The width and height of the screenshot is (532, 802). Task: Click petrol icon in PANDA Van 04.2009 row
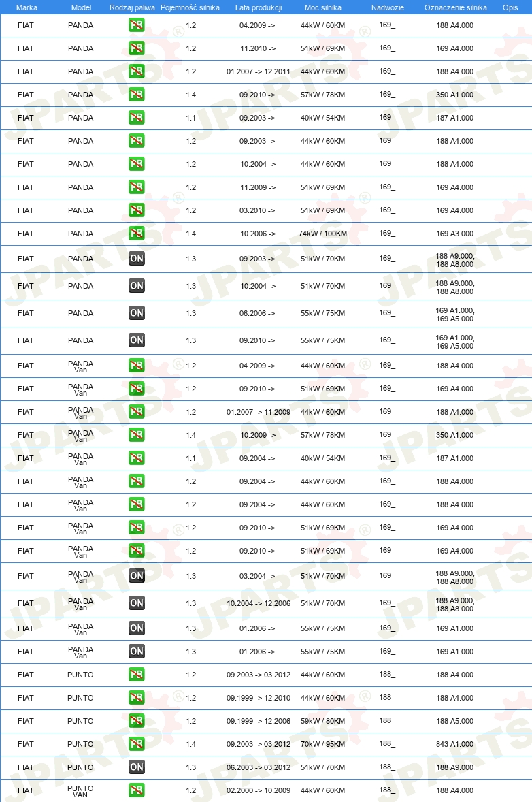(x=137, y=365)
